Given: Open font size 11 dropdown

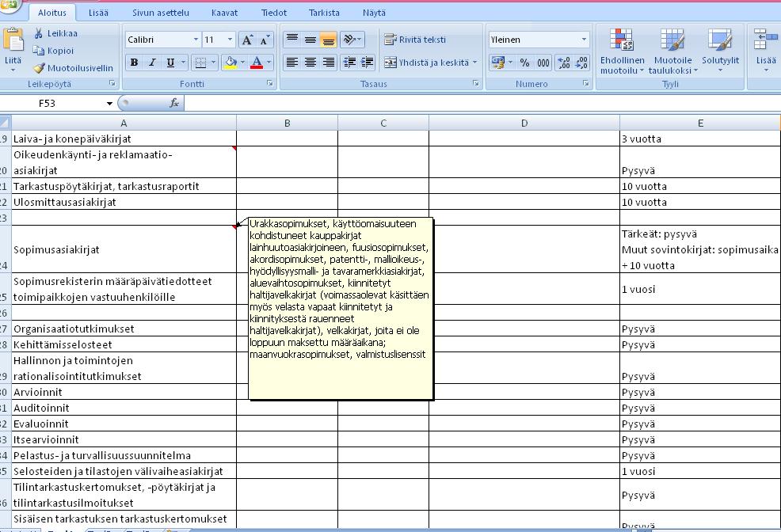Looking at the screenshot, I should pyautogui.click(x=230, y=40).
